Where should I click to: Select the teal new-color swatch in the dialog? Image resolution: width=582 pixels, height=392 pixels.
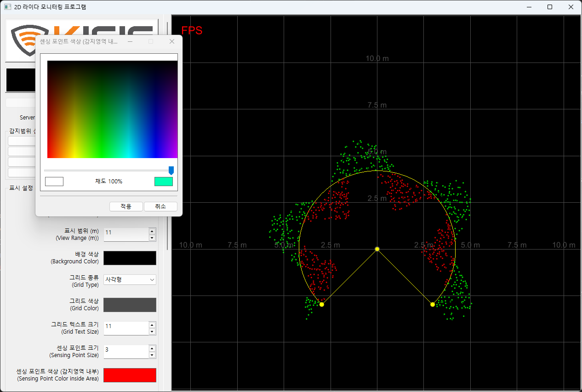click(164, 181)
